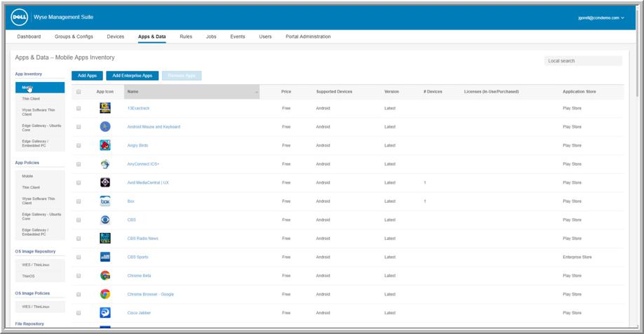Click the AnyConnect ICS+ app icon
Viewport: 644px width, 334px height.
coord(105,164)
